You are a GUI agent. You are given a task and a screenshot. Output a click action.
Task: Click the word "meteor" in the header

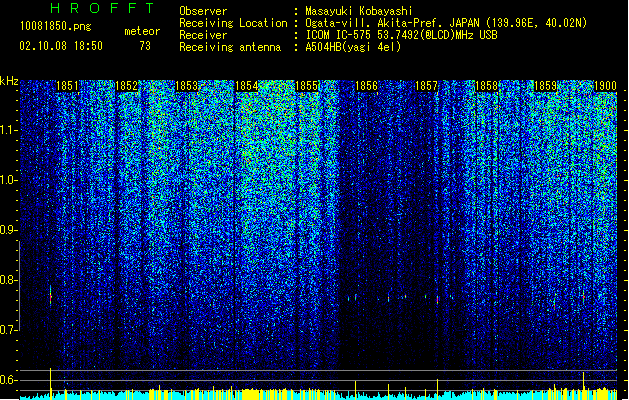[142, 31]
